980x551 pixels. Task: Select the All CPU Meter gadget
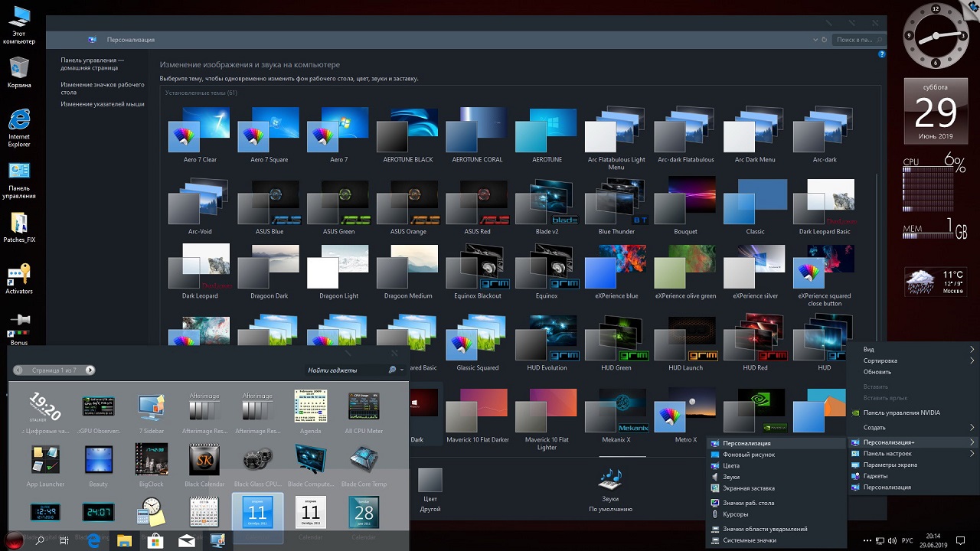coord(364,406)
